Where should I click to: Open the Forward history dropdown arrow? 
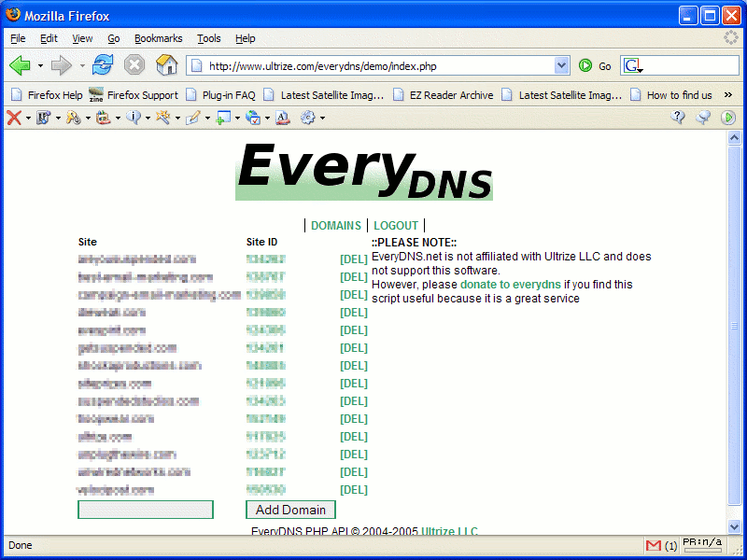click(82, 65)
